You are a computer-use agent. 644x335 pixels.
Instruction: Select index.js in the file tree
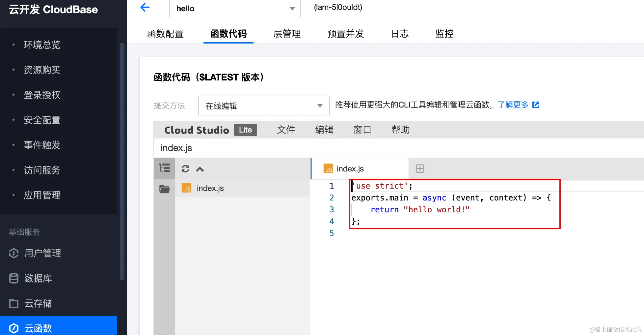242,188
